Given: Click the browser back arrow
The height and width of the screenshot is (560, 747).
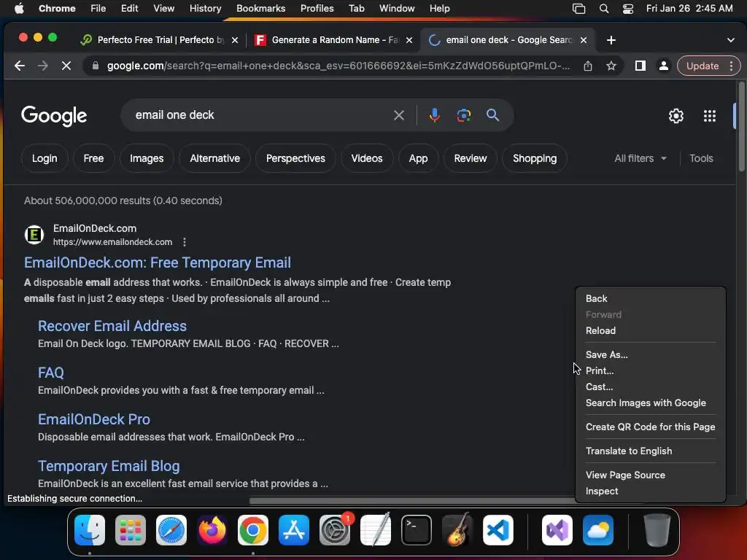Looking at the screenshot, I should 19,66.
